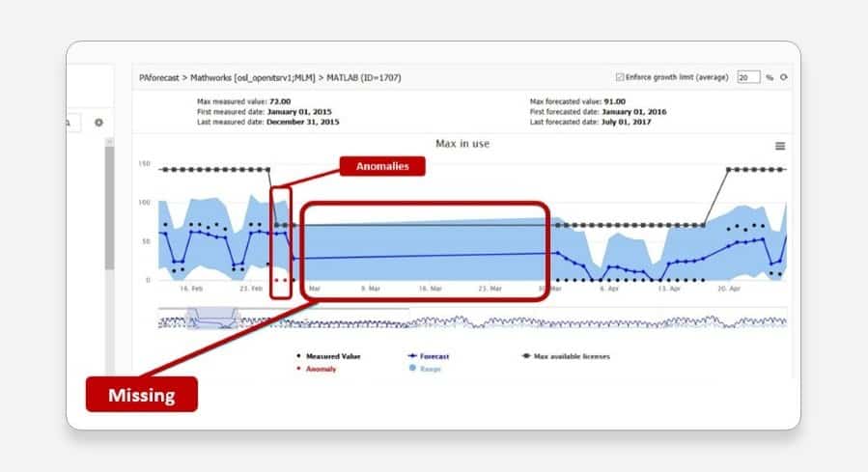Click the red Anomaly dot in the legend

(299, 369)
